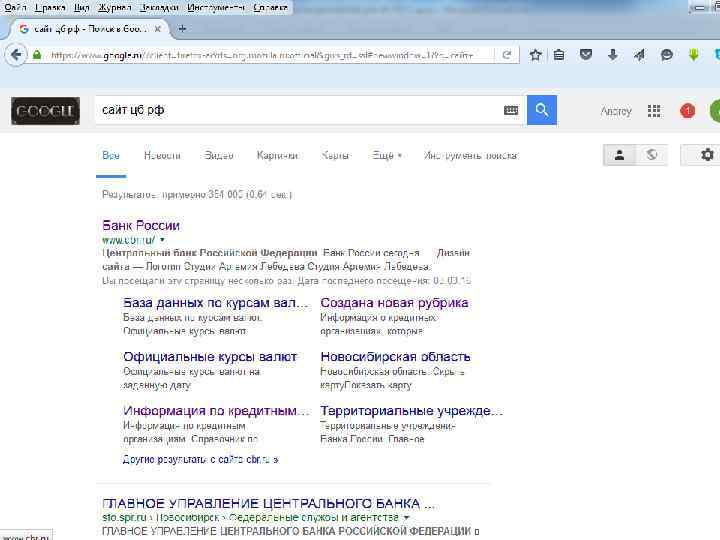The width and height of the screenshot is (720, 540).
Task: Open Официальные курсы валют link
Action: pos(210,357)
